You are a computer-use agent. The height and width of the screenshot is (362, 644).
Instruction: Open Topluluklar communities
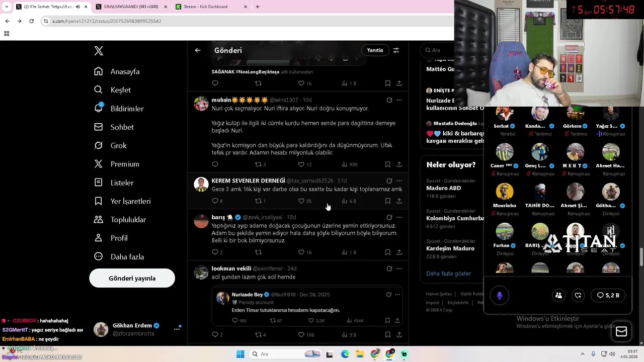coord(120,220)
